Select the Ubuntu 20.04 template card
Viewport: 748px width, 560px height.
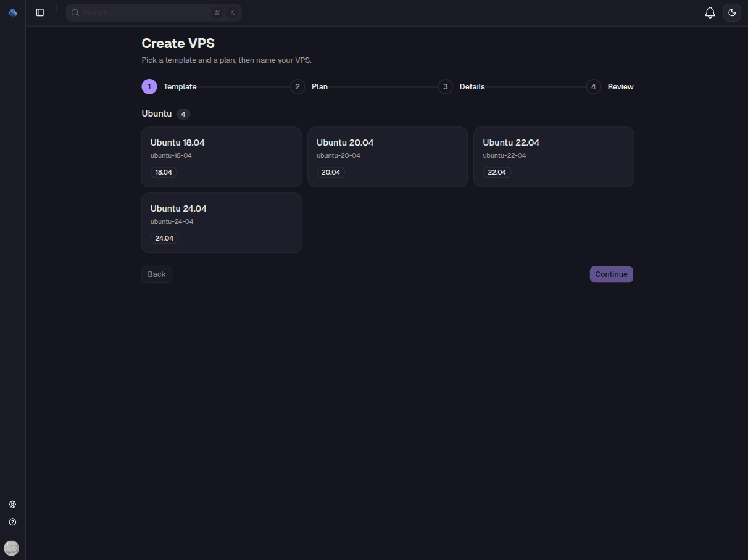[388, 157]
